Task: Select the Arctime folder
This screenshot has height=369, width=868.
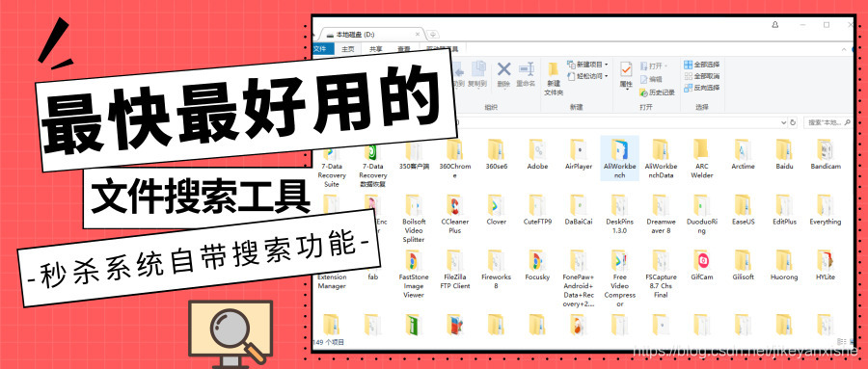Action: click(x=743, y=154)
